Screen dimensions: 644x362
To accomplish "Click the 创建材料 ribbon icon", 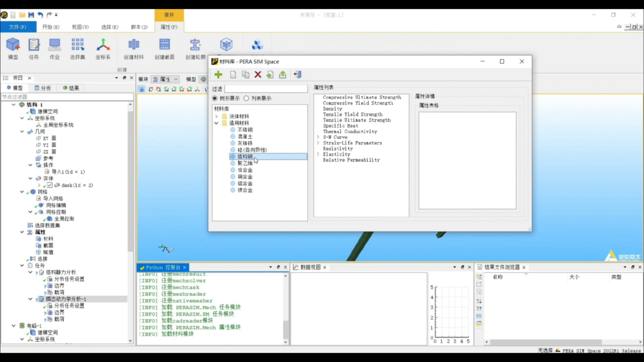I will (x=134, y=45).
